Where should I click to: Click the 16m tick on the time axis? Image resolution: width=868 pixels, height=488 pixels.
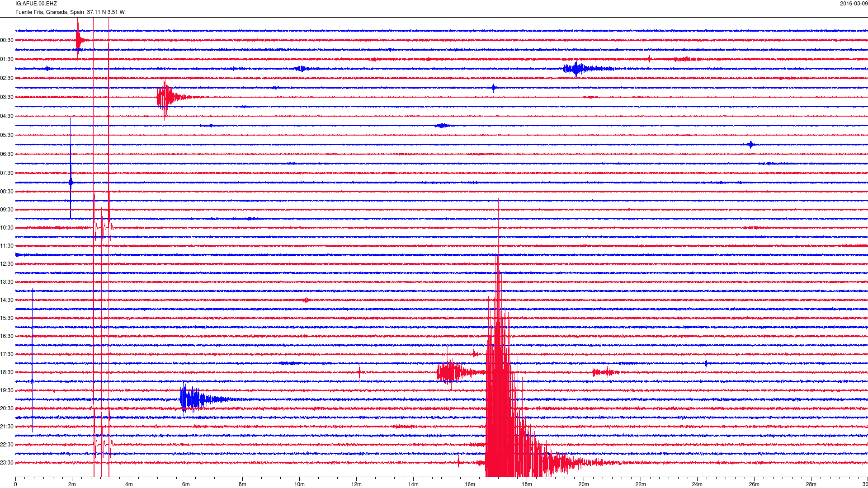[x=470, y=484]
